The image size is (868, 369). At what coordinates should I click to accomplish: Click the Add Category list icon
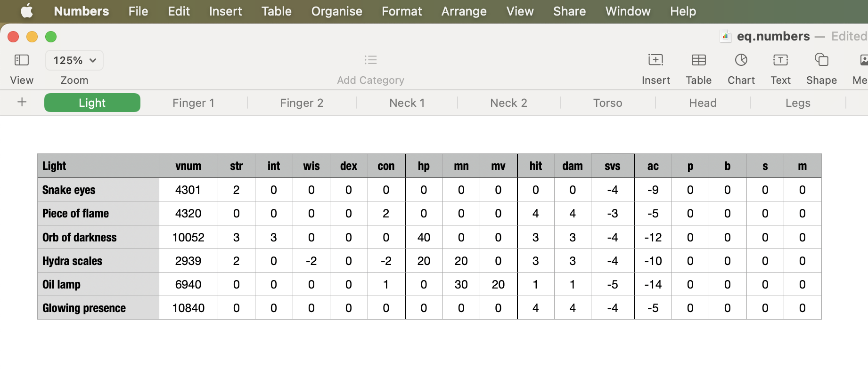pos(370,60)
